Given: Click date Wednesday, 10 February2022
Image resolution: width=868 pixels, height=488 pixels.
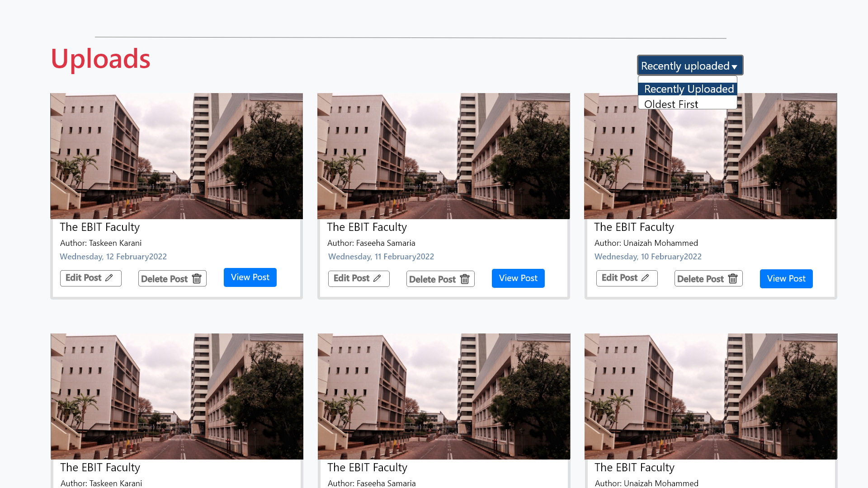Looking at the screenshot, I should click(648, 257).
